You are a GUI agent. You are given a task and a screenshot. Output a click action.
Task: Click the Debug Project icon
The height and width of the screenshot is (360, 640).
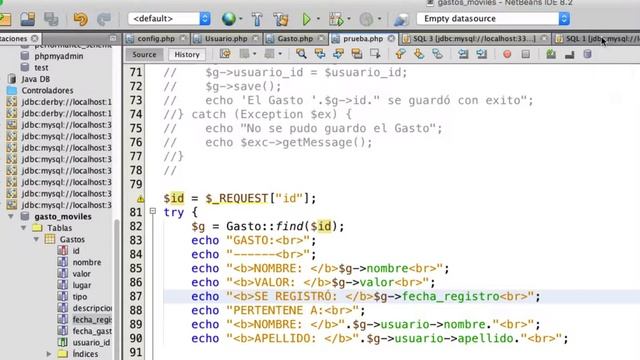(336, 19)
